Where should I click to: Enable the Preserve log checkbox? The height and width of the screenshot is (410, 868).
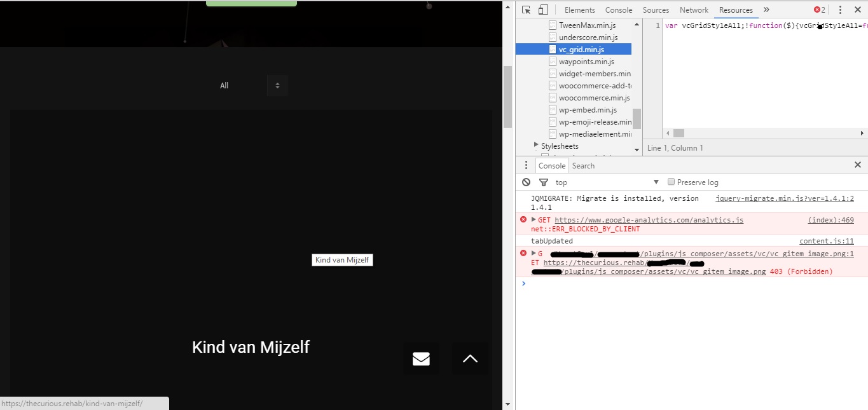(671, 182)
